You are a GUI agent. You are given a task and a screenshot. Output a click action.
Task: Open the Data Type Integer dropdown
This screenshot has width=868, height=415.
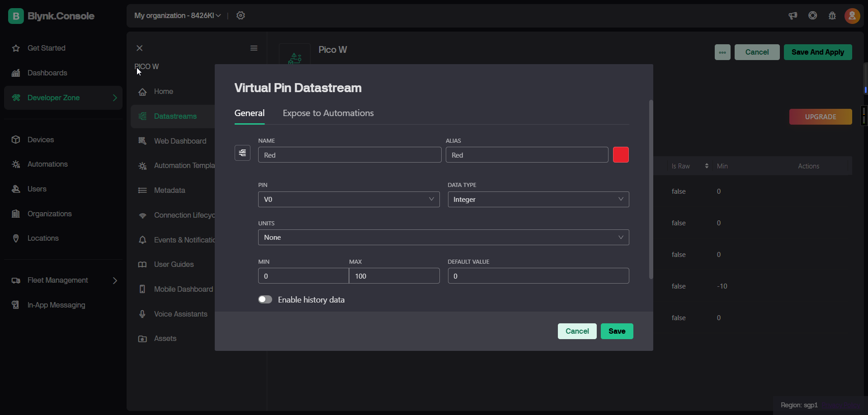tap(538, 200)
